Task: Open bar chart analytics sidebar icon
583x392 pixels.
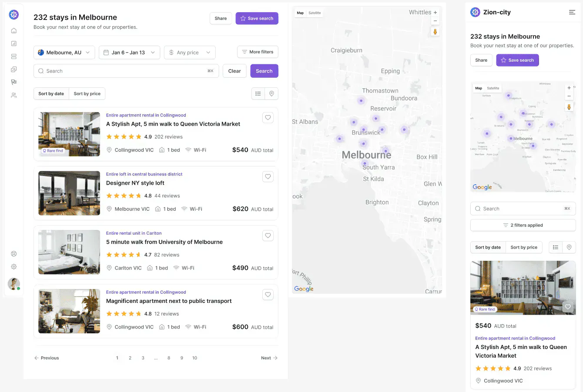Action: tap(14, 43)
